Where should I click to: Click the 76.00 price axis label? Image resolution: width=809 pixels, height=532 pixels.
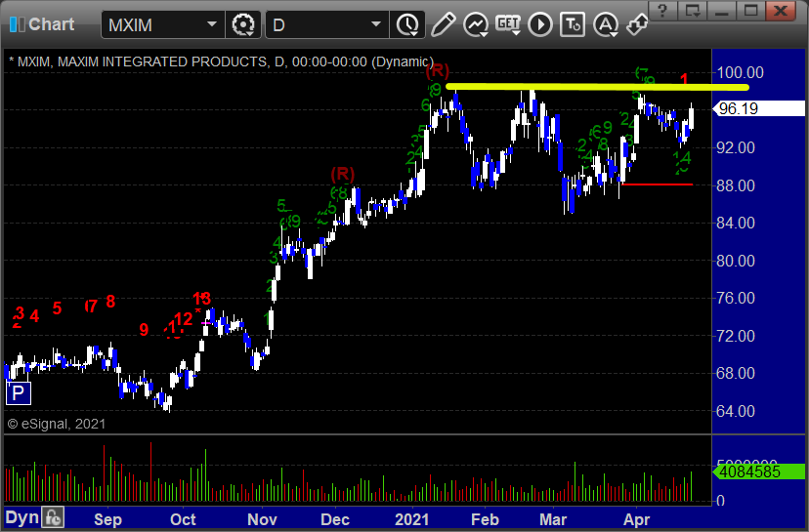click(x=736, y=298)
